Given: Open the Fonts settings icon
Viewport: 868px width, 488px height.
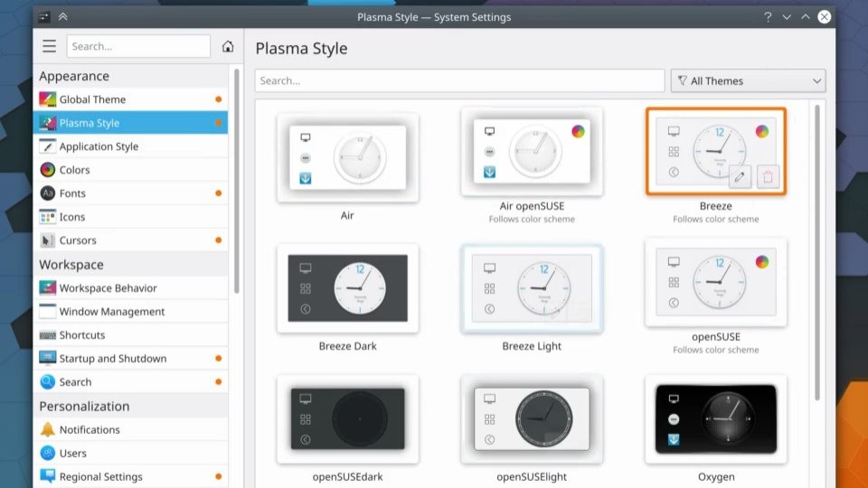Looking at the screenshot, I should (x=48, y=193).
